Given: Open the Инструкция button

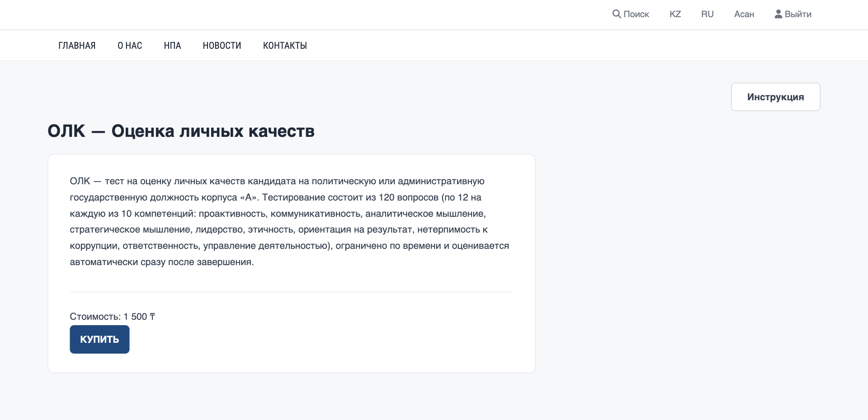Looking at the screenshot, I should [x=776, y=97].
